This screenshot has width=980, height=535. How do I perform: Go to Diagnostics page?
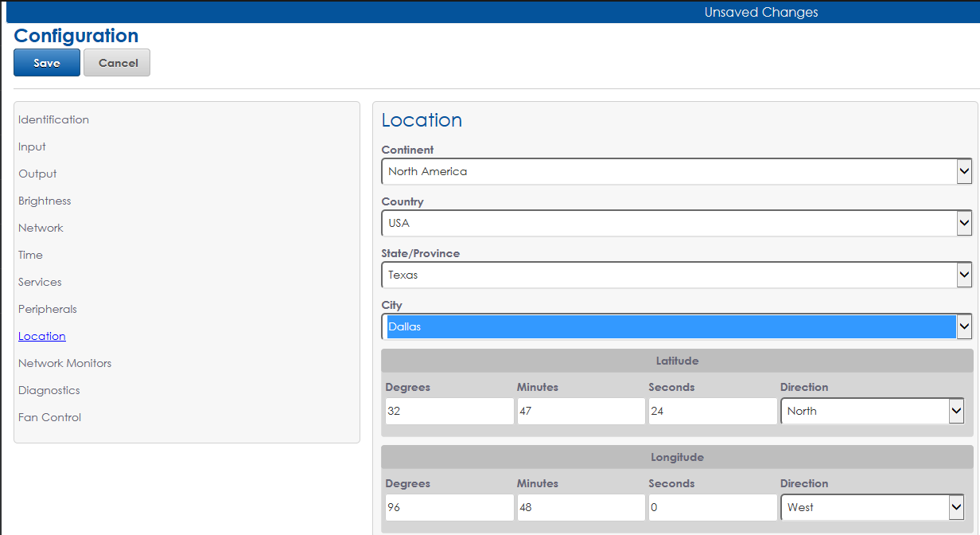coord(49,390)
